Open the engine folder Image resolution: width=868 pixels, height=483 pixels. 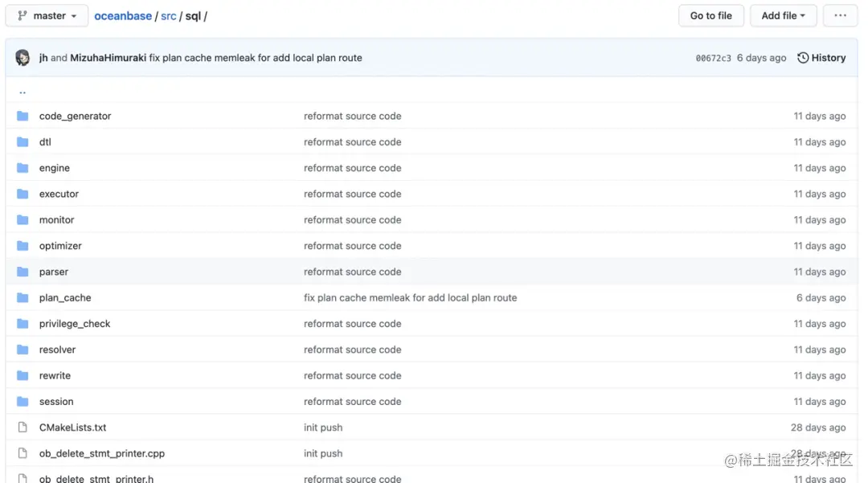pyautogui.click(x=55, y=168)
